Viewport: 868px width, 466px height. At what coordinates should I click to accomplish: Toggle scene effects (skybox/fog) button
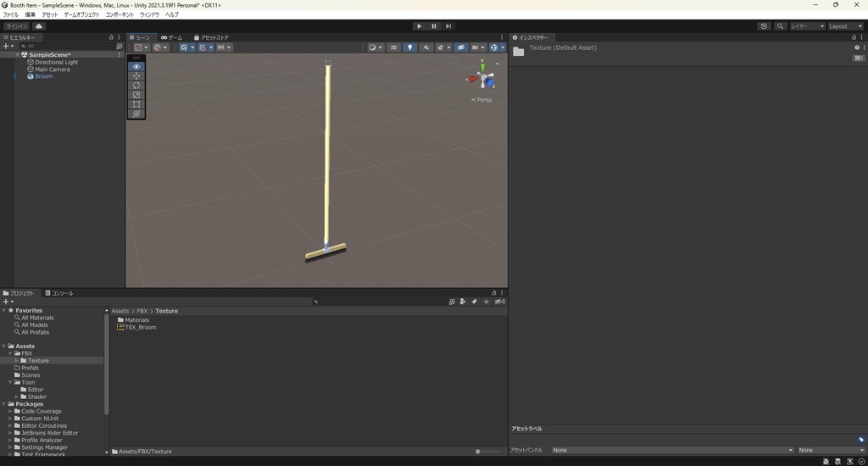pyautogui.click(x=441, y=47)
